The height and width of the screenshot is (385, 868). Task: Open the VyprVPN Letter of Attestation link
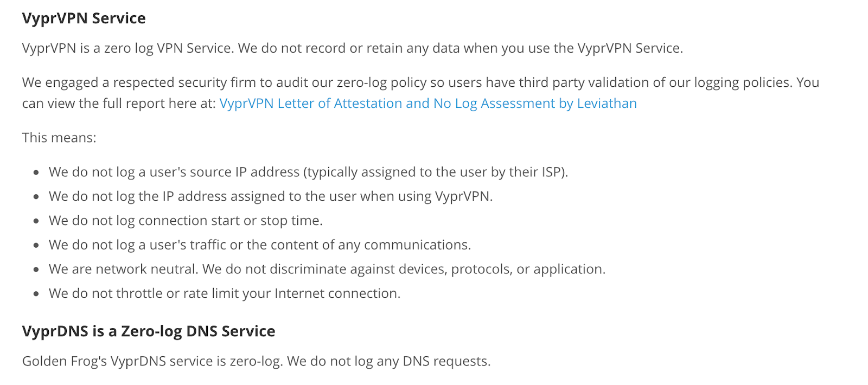pyautogui.click(x=428, y=103)
